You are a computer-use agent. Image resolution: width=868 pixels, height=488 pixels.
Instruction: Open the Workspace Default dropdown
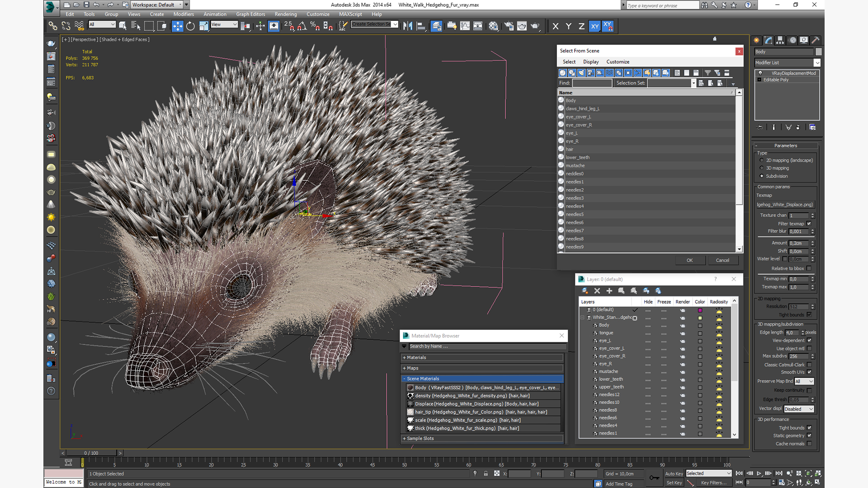156,5
